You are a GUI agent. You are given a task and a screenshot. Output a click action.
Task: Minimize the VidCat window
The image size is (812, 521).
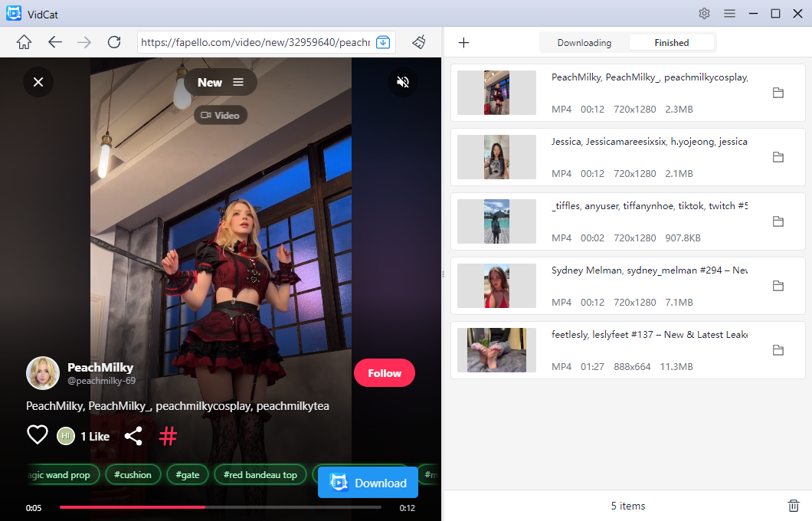(x=753, y=14)
